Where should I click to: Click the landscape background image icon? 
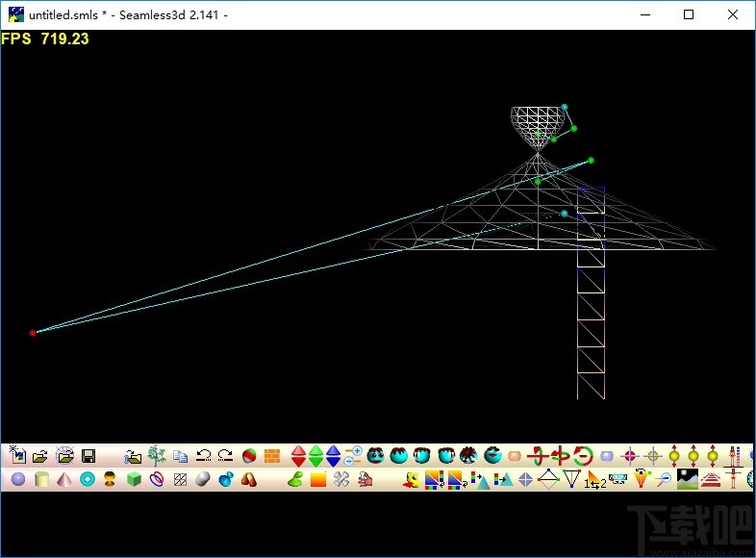688,479
